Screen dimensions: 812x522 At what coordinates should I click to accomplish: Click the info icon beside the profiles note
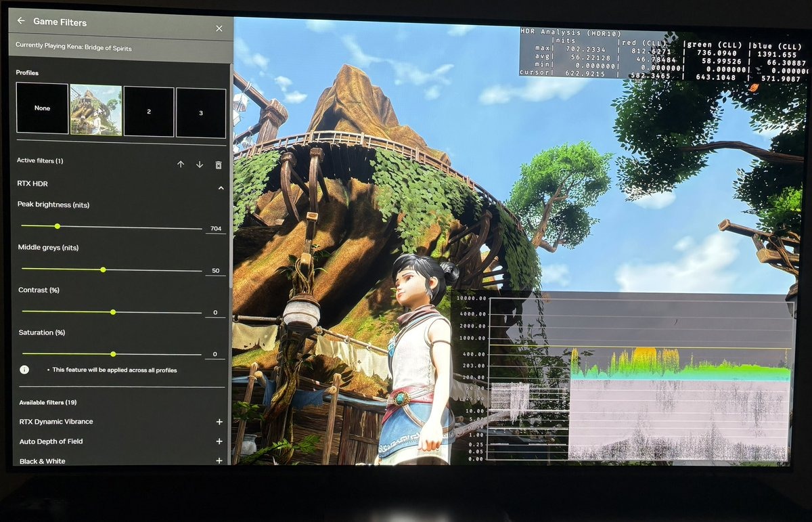click(x=24, y=370)
